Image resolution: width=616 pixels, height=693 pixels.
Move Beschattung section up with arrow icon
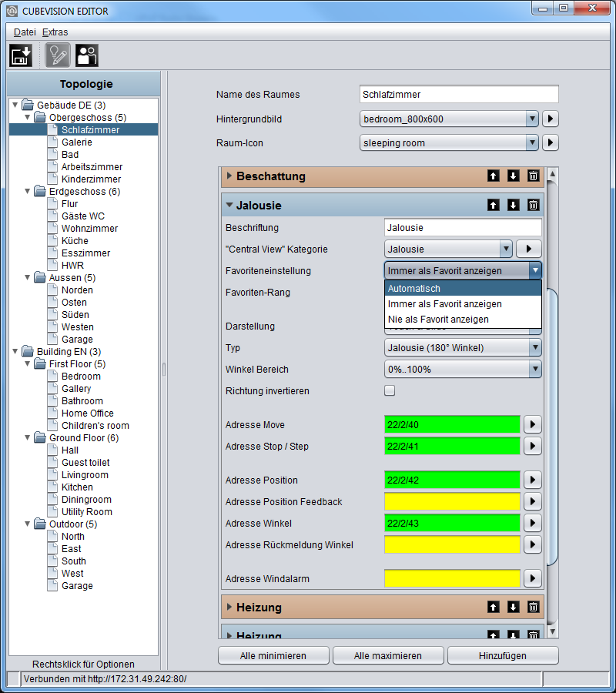(x=493, y=176)
